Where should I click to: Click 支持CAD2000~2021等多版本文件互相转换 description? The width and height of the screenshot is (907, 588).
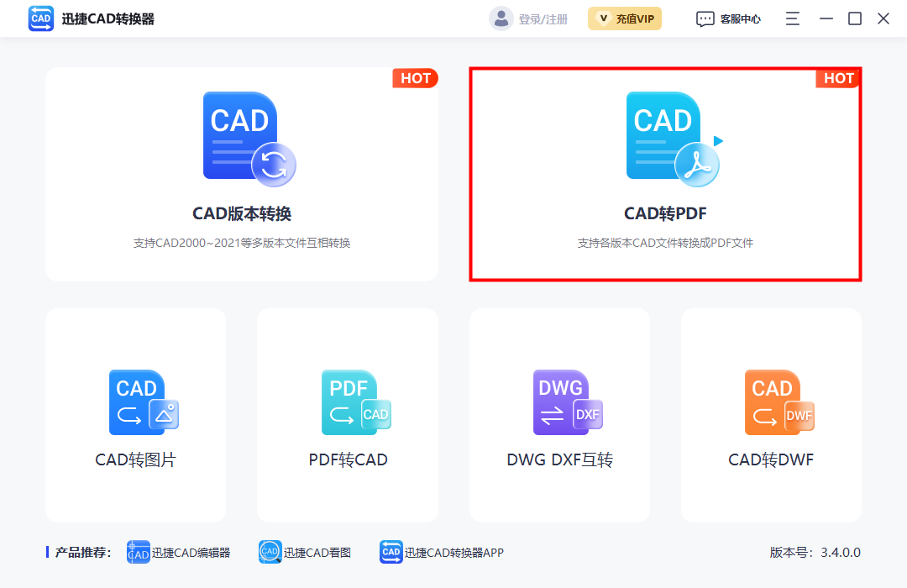click(242, 243)
